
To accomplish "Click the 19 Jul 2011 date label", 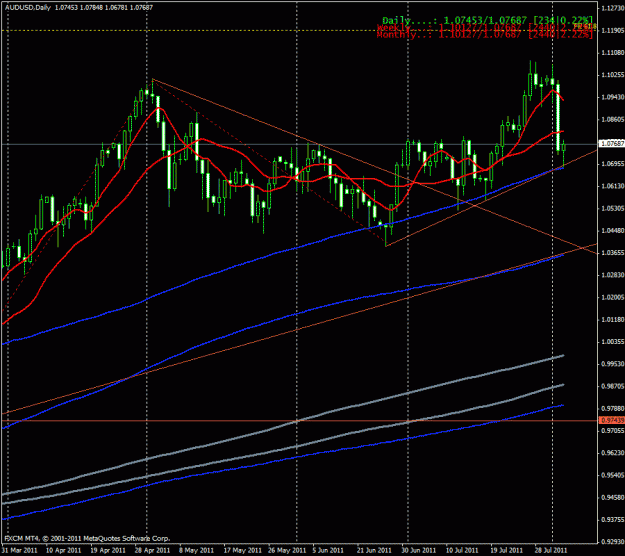I will (507, 550).
